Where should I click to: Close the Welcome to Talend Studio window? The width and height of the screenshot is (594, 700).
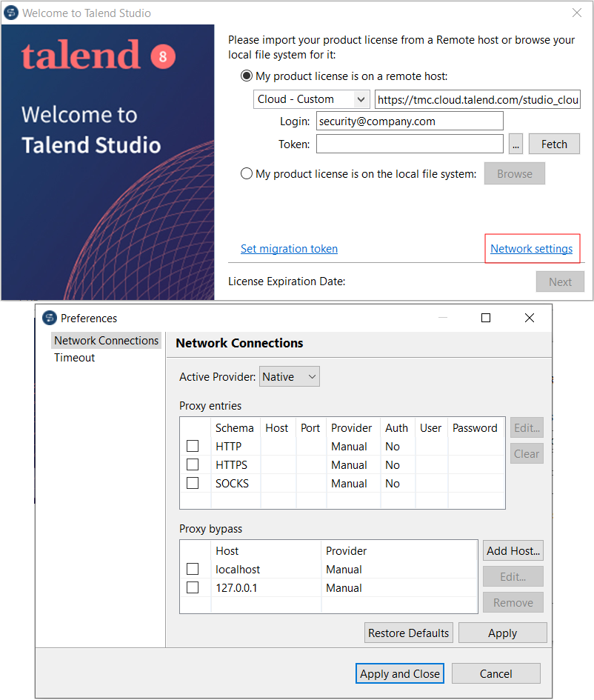tap(577, 13)
